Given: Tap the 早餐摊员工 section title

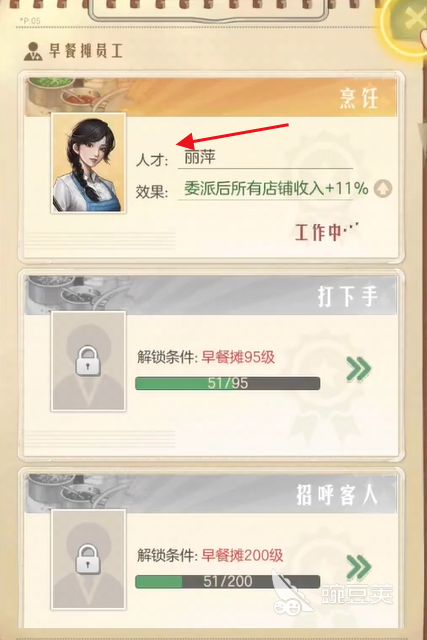Looking at the screenshot, I should coord(86,51).
